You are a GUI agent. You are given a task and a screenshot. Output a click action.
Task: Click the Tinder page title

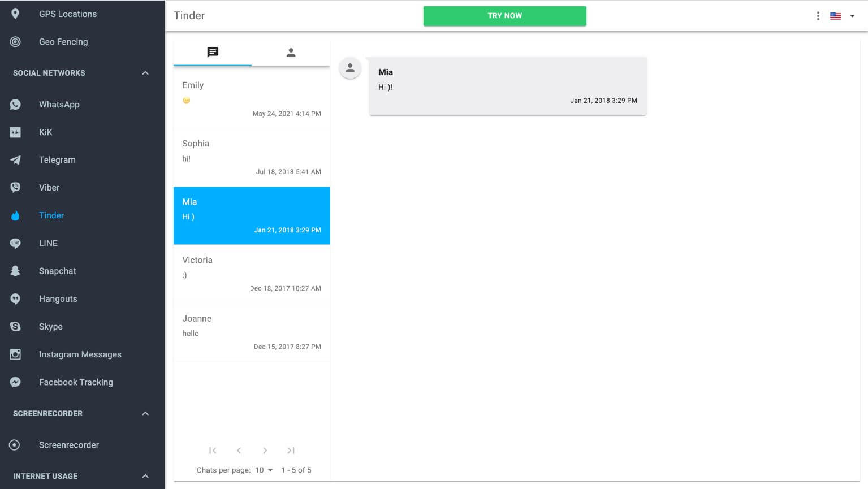pos(189,16)
